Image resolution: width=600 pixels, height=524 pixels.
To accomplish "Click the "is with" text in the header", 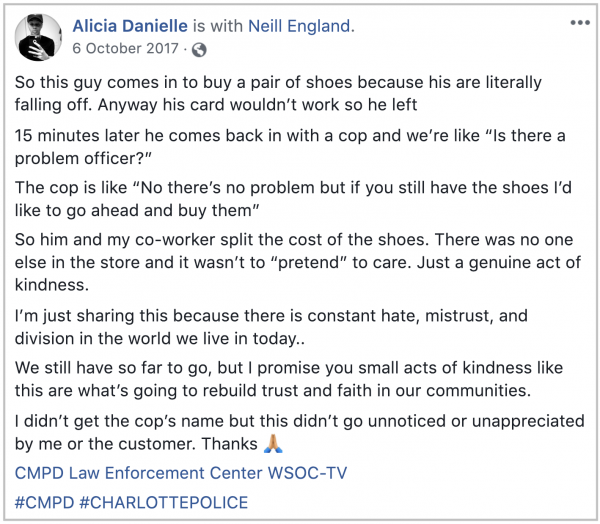I will click(229, 26).
